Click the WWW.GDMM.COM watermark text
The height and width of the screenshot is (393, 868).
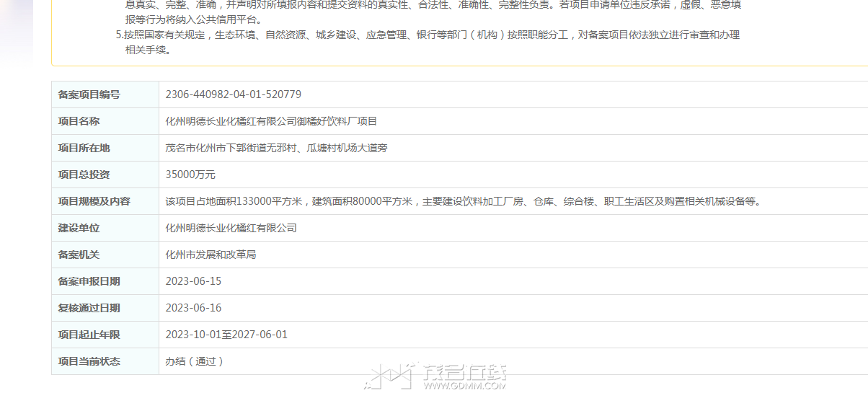click(x=465, y=386)
